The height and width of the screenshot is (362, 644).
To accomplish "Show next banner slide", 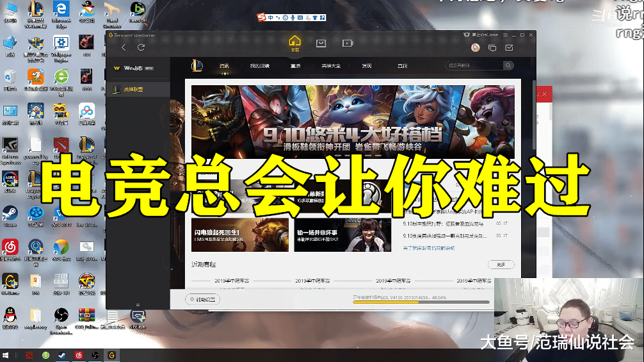I will (x=506, y=122).
